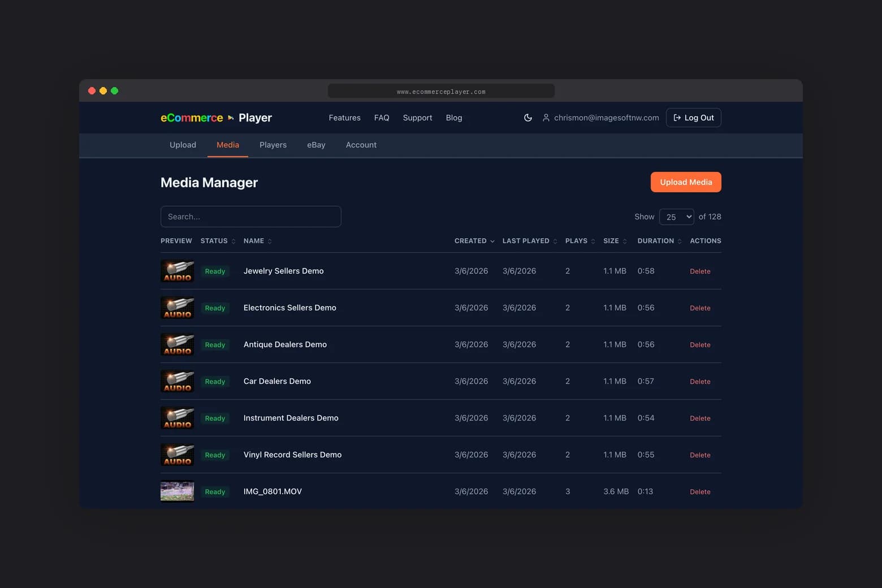Toggle Last Played sorting order
Image resolution: width=882 pixels, height=588 pixels.
(x=555, y=241)
